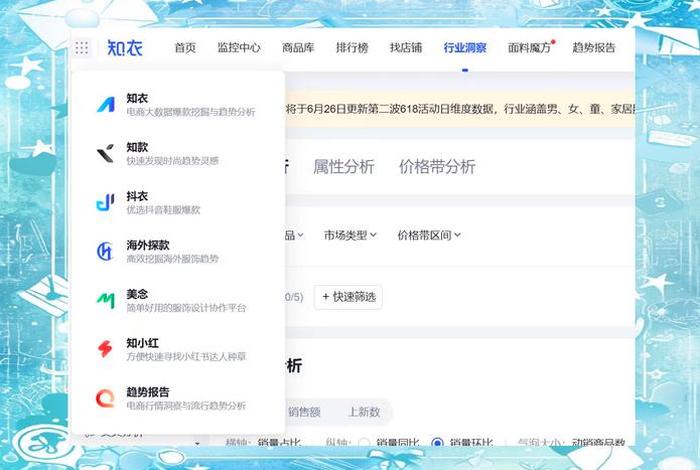The image size is (700, 470).
Task: Switch to the 属性分析 tab
Action: pos(344,166)
